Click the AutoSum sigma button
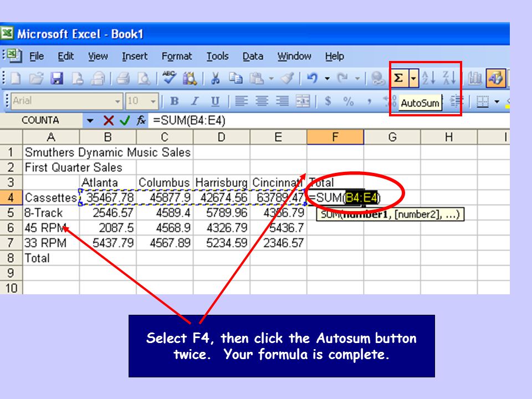The height and width of the screenshot is (399, 532). point(399,78)
